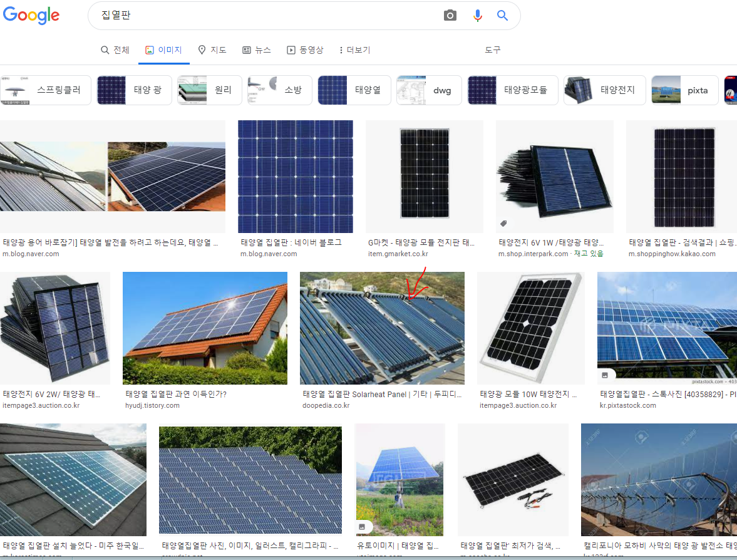Switch to the 전체 tab
The height and width of the screenshot is (560, 737).
(115, 50)
